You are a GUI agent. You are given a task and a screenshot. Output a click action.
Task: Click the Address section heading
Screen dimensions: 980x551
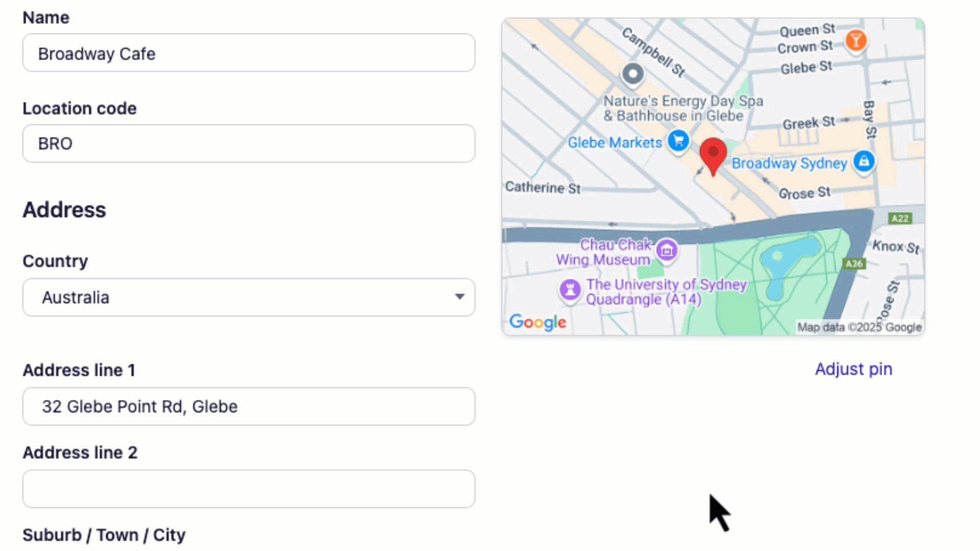coord(64,210)
